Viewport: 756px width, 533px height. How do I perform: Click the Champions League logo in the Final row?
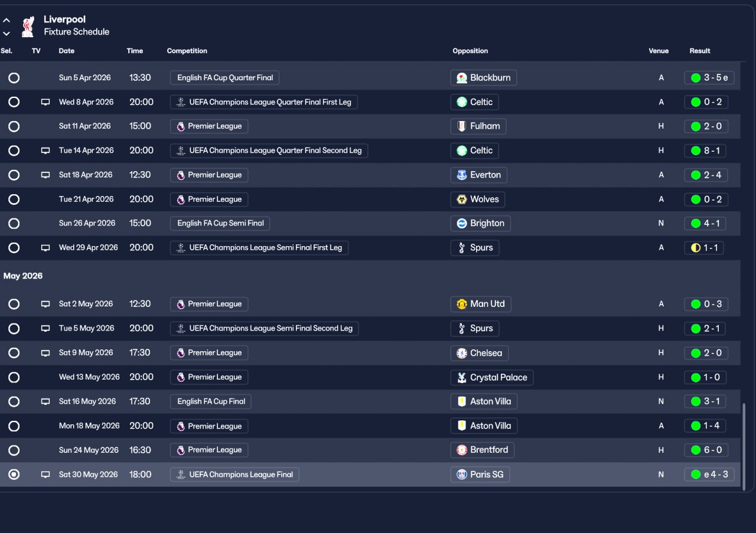pos(181,475)
